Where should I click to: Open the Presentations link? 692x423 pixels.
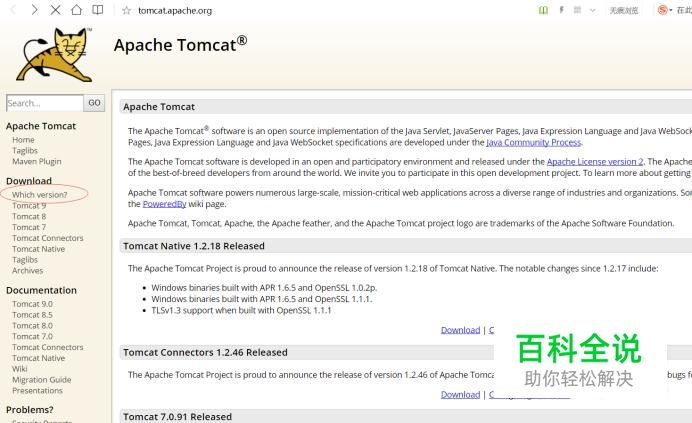point(38,390)
